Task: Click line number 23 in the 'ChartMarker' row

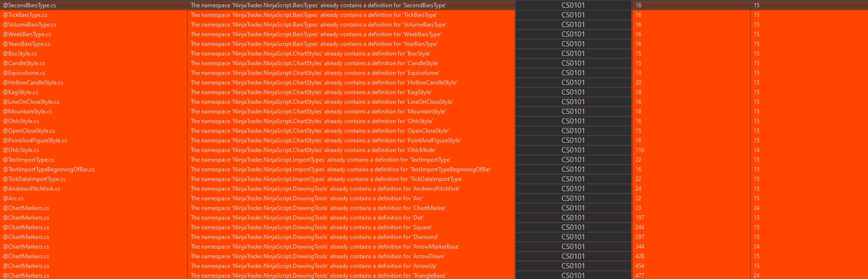Action: tap(638, 208)
